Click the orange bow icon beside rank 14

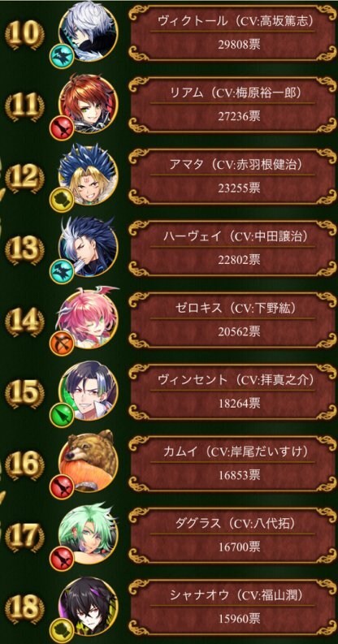click(62, 344)
